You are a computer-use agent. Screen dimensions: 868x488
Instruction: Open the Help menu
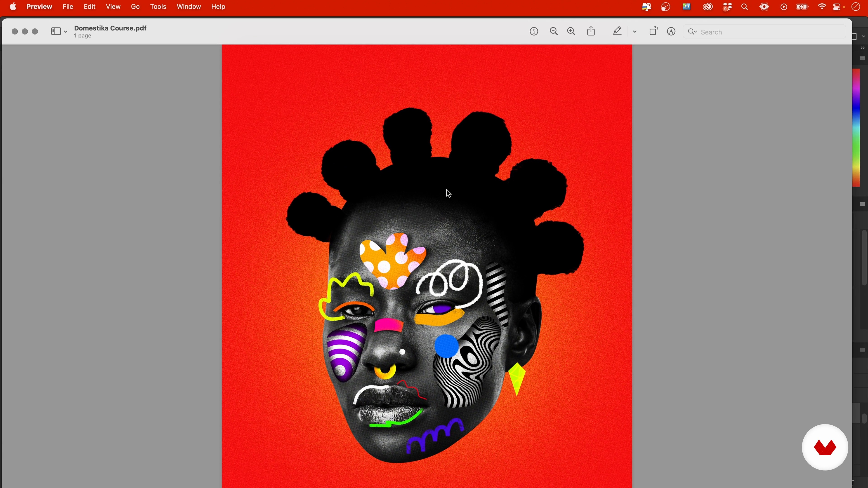pos(218,7)
